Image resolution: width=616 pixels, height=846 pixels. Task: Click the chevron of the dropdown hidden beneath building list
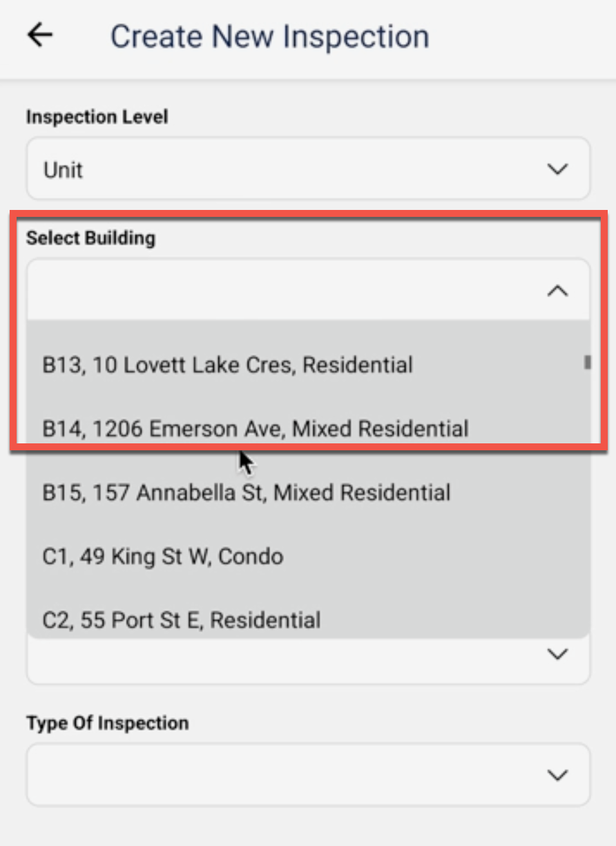[557, 654]
